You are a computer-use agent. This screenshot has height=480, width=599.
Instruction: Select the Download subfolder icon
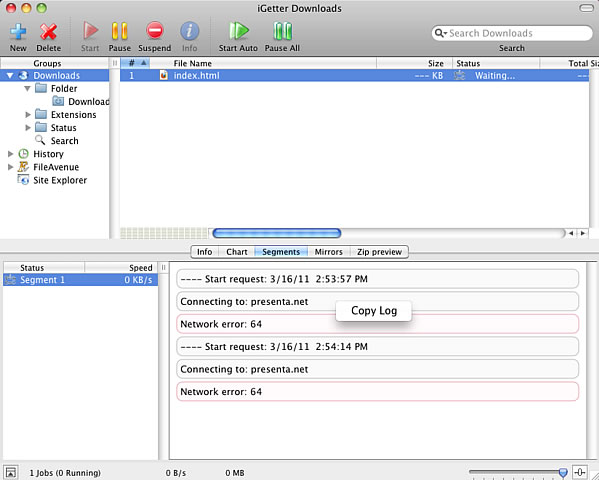pyautogui.click(x=58, y=101)
